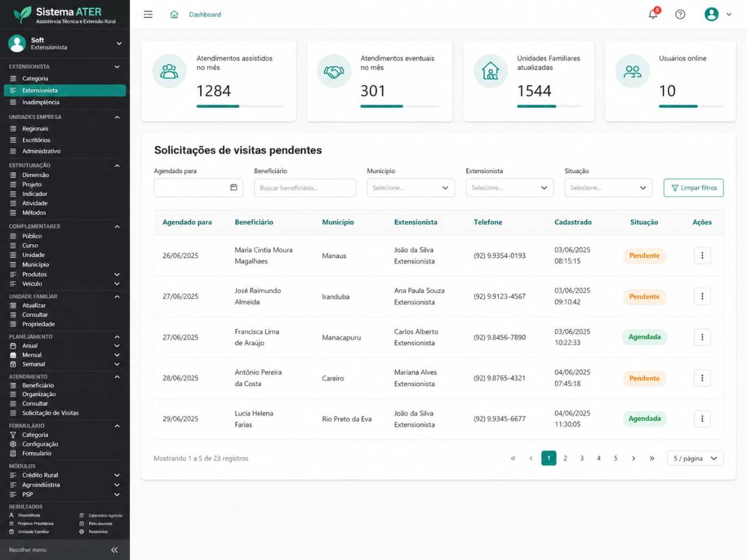The width and height of the screenshot is (747, 560).
Task: Click the Usuários online users icon
Action: click(x=633, y=71)
